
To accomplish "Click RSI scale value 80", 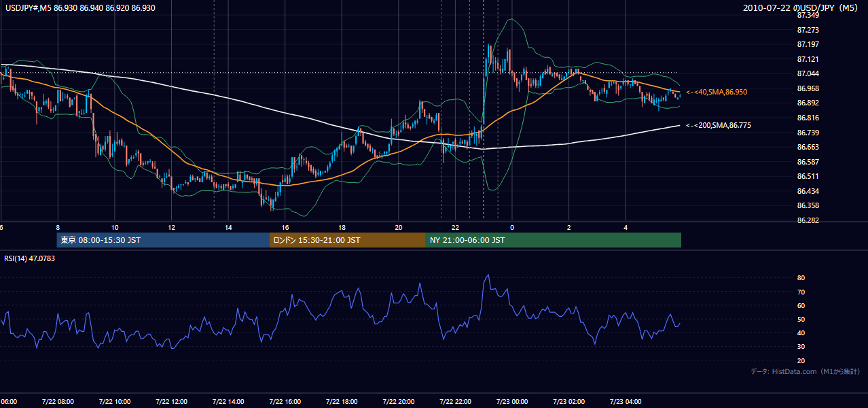I will click(801, 278).
